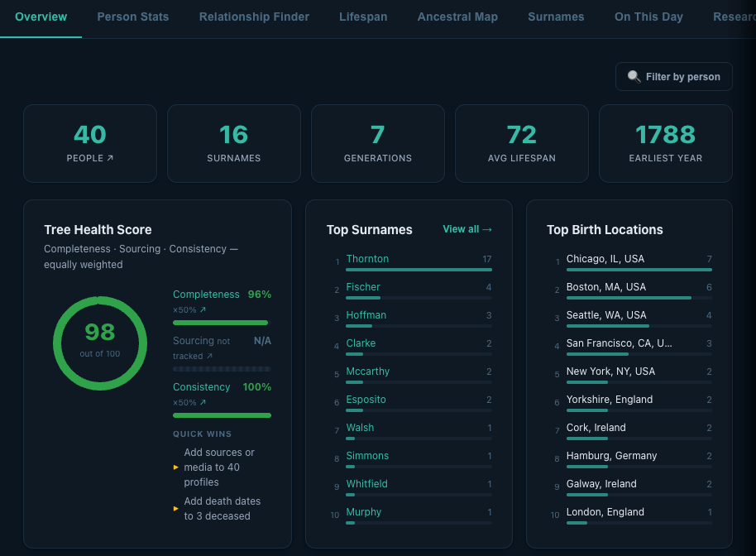Select Hamburg, Germany birth location
This screenshot has width=756, height=556.
(x=611, y=456)
